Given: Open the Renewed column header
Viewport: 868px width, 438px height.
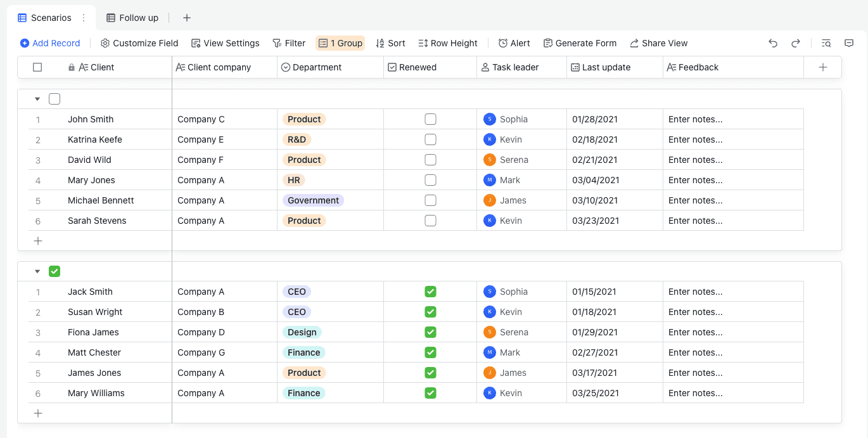Looking at the screenshot, I should pyautogui.click(x=430, y=67).
